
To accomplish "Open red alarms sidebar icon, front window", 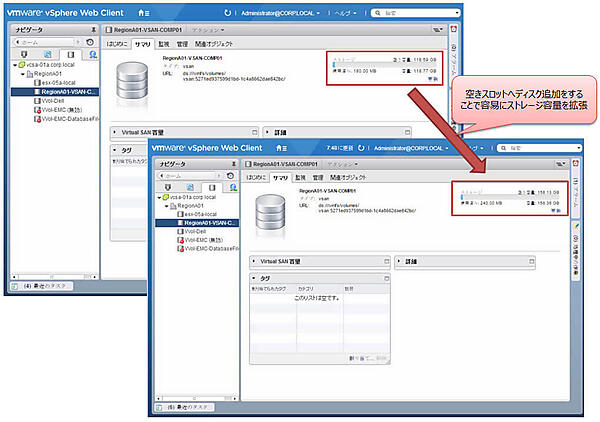I will pos(575,163).
